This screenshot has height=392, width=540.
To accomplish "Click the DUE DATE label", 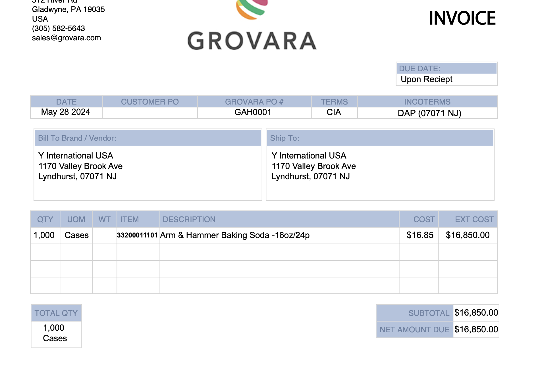I will (x=419, y=68).
